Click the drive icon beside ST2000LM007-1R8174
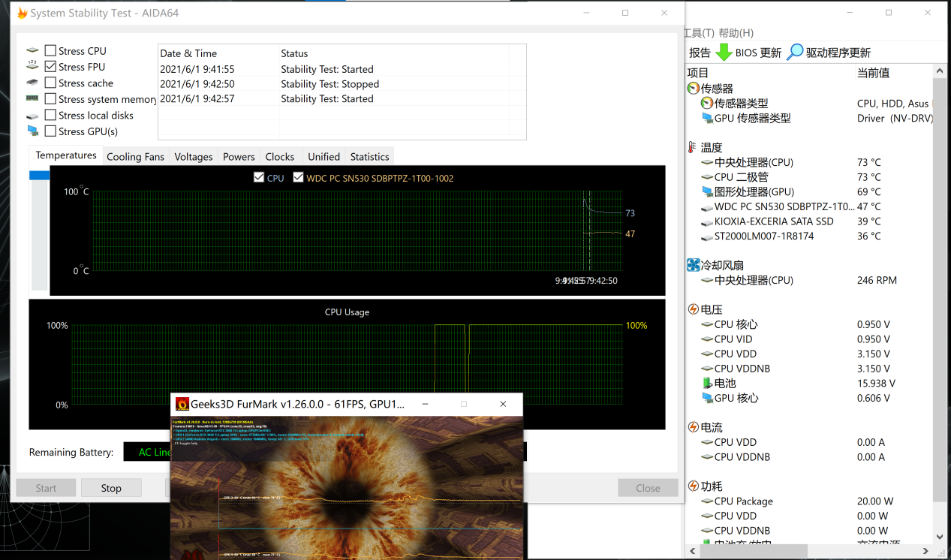Viewport: 951px width, 560px height. 707,236
